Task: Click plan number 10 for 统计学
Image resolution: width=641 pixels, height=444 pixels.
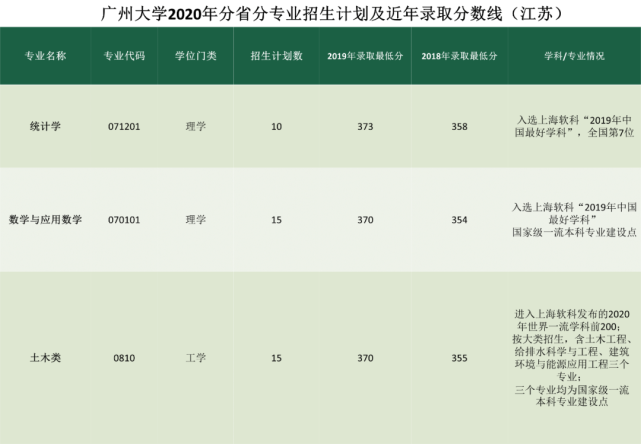Action: (276, 127)
